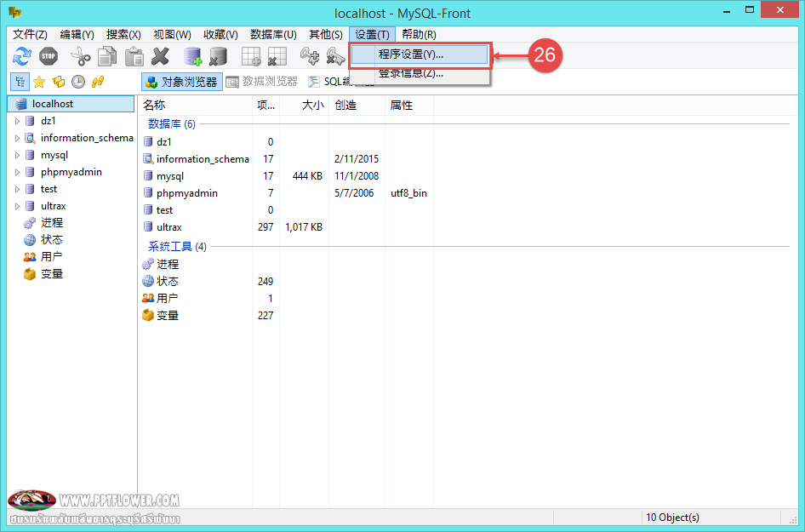The image size is (805, 532).
Task: Open the 视图(W) menu
Action: (172, 34)
